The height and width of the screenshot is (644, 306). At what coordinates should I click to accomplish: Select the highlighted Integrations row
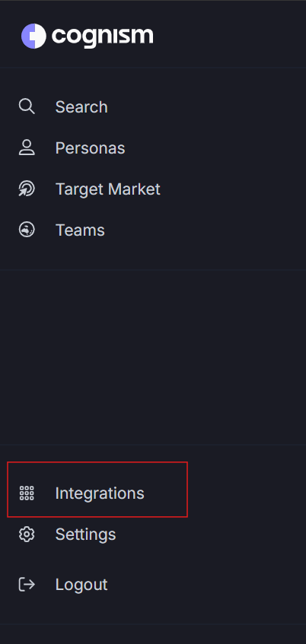pyautogui.click(x=97, y=490)
